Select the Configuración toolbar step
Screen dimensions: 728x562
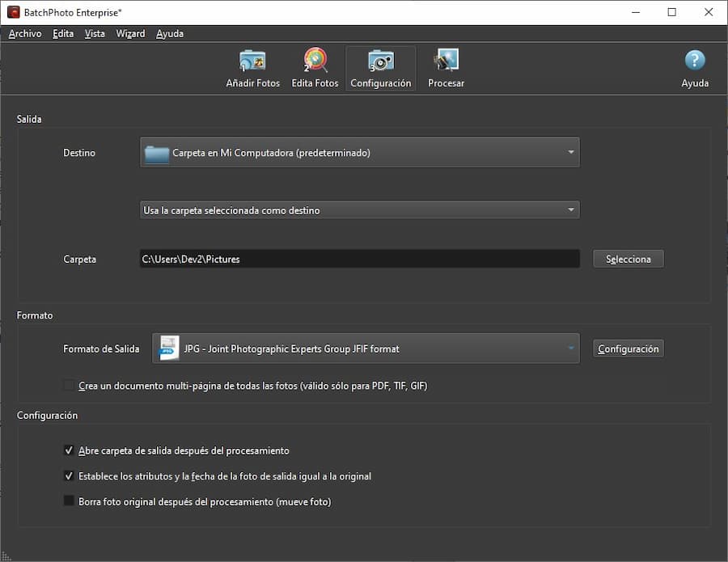pyautogui.click(x=381, y=69)
